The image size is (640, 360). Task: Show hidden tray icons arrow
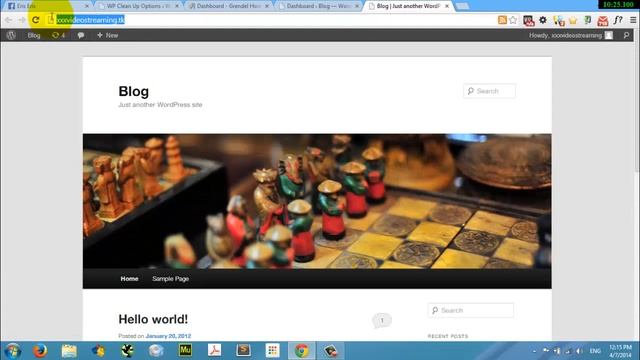534,351
